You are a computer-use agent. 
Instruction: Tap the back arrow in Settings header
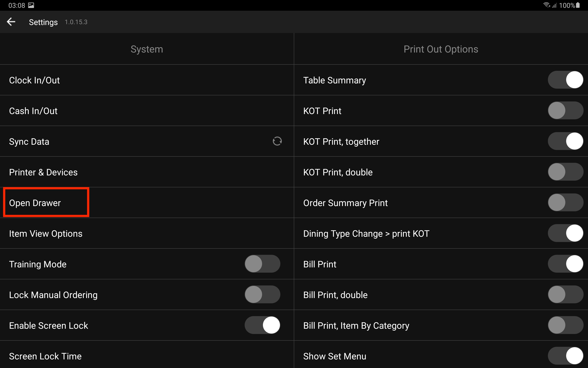11,22
